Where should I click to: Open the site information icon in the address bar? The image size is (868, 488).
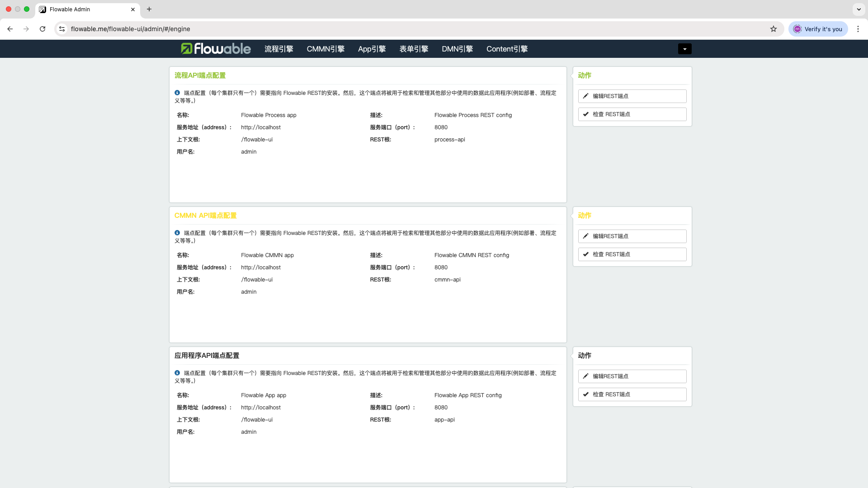(62, 29)
